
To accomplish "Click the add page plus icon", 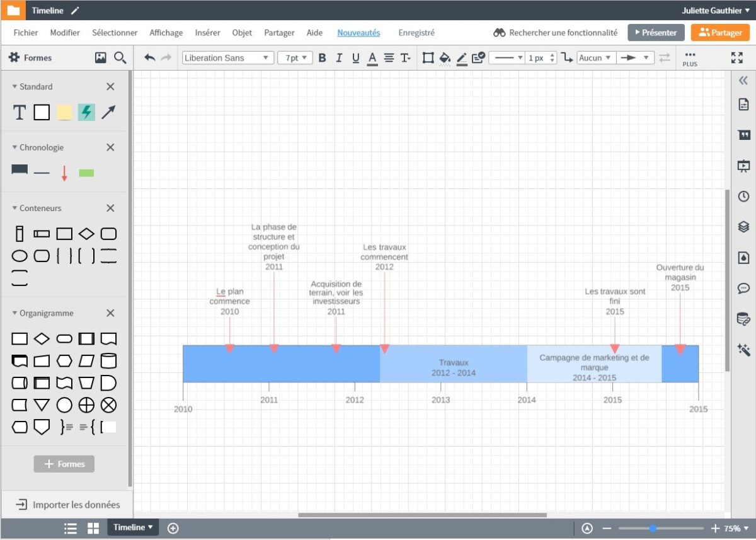I will pos(173,528).
